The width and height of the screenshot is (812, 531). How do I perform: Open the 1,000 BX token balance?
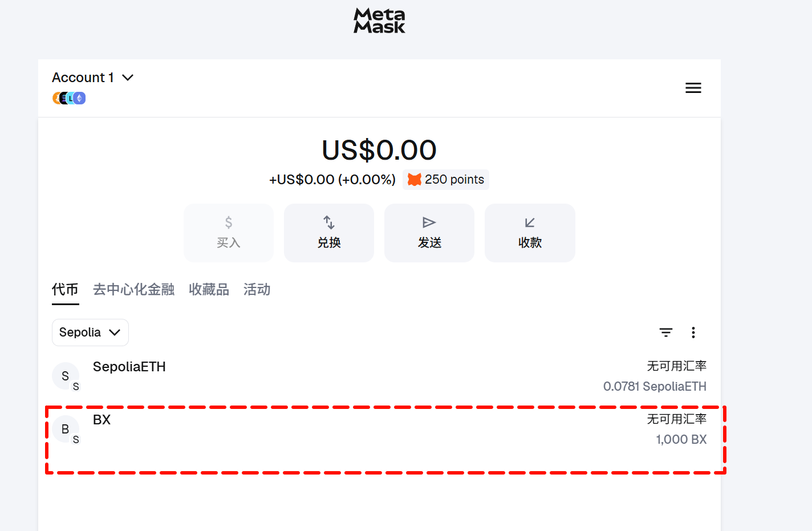(x=681, y=440)
